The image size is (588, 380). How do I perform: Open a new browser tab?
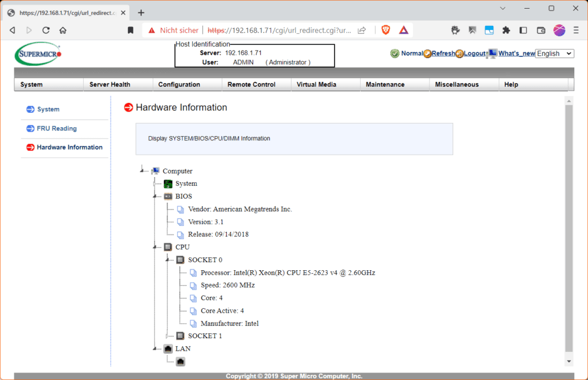click(141, 13)
